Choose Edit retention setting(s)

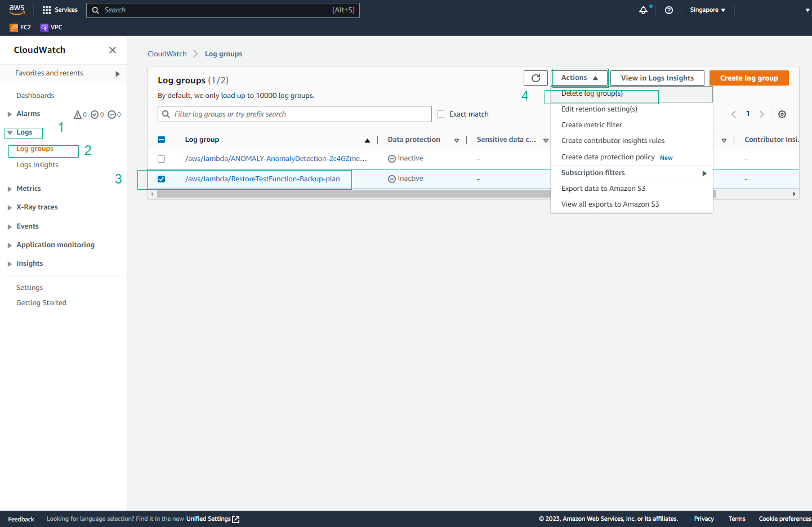coord(631,109)
